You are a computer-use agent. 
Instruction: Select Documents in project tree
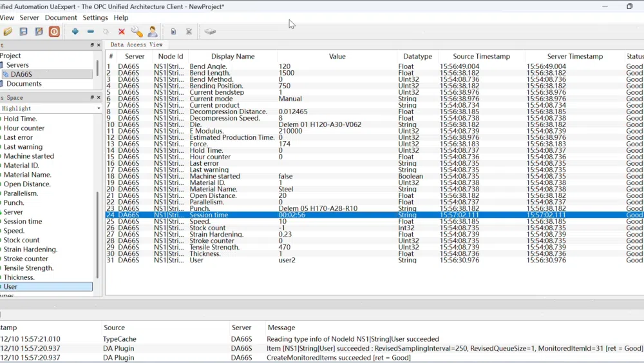click(24, 84)
